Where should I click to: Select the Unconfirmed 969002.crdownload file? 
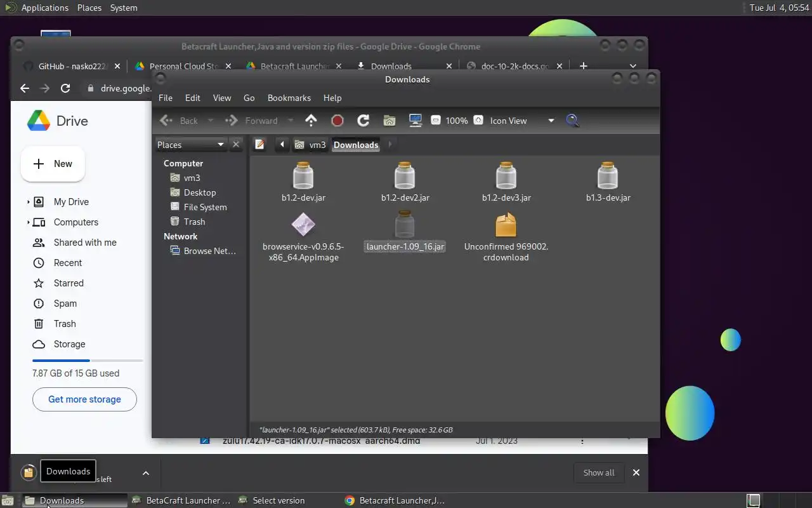[x=506, y=237]
